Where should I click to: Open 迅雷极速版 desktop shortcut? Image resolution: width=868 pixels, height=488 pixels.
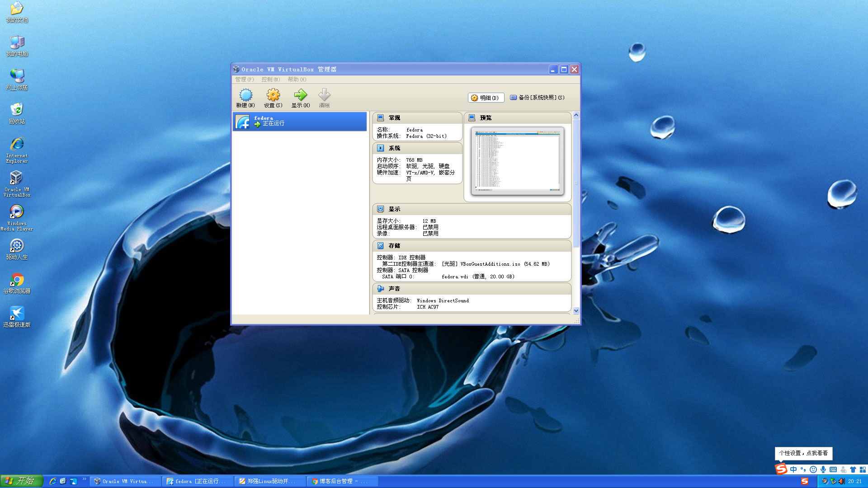(17, 317)
